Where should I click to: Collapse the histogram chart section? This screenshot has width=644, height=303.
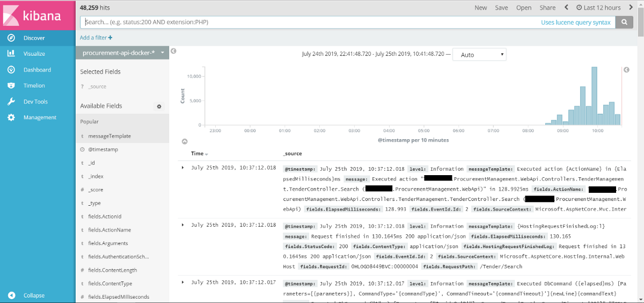click(x=185, y=142)
